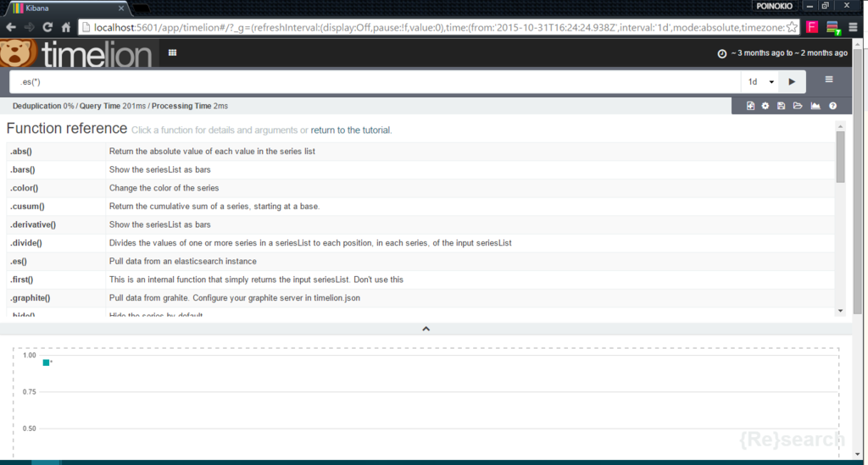Run the timelion expression with play button
The image size is (868, 465).
click(792, 82)
